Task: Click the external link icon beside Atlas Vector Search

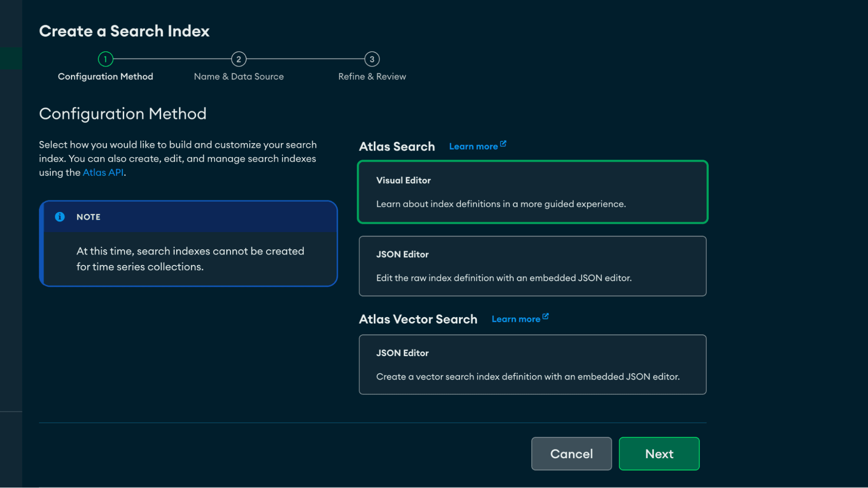Action: [546, 316]
